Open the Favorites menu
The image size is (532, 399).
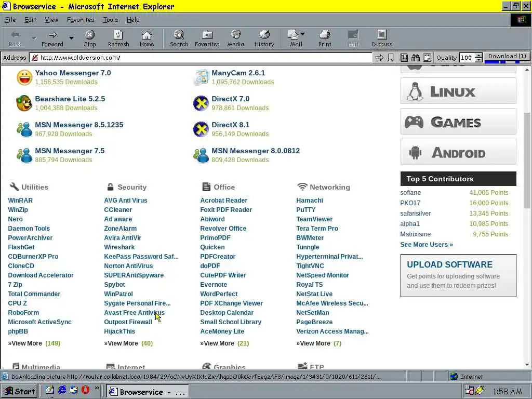[81, 20]
